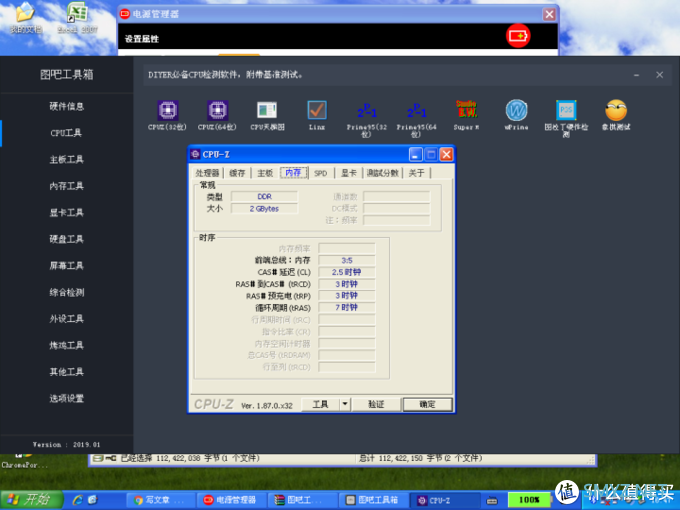Select 综合检测 in the sidebar
The height and width of the screenshot is (510, 680).
point(66,292)
